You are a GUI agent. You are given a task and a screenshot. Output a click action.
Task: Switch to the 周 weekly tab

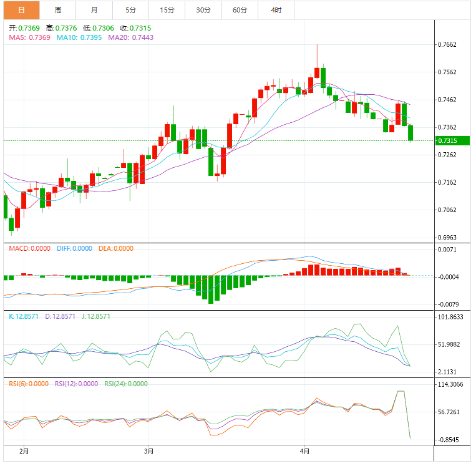57,10
